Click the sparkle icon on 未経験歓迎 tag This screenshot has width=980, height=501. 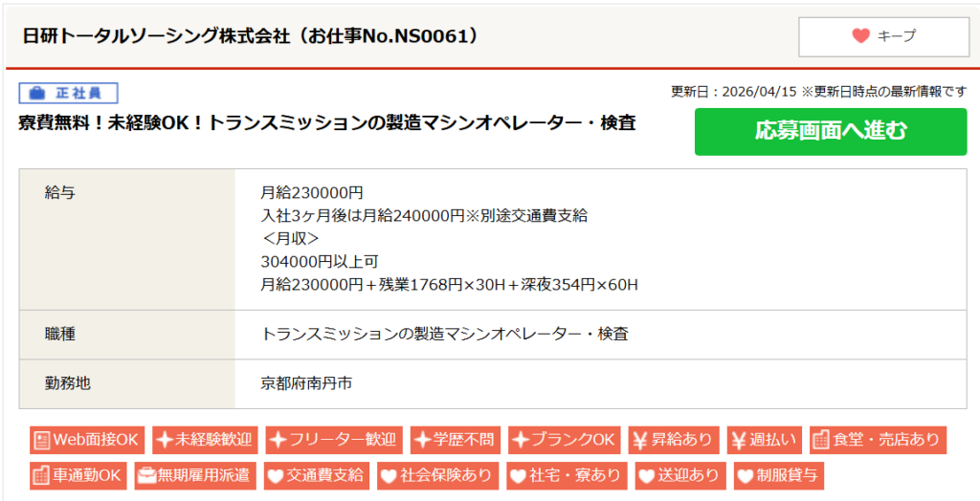[165, 440]
